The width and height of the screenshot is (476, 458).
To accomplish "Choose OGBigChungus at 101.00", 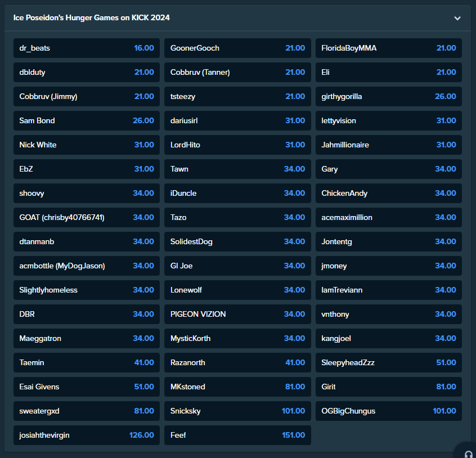I will coord(389,411).
